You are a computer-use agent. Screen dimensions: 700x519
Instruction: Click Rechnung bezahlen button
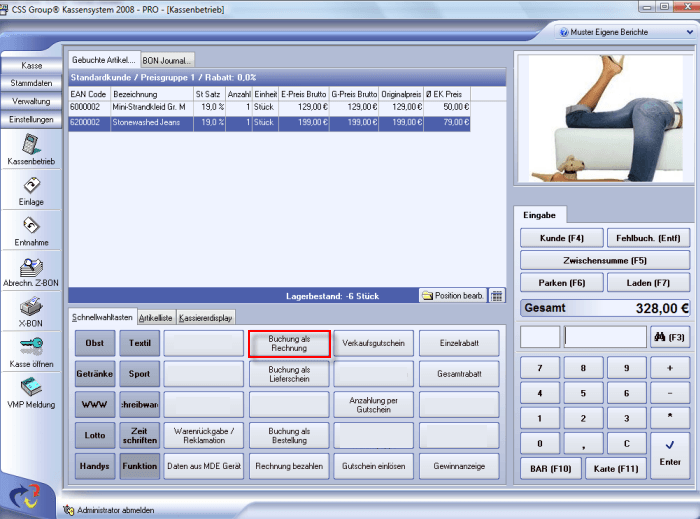pos(289,466)
